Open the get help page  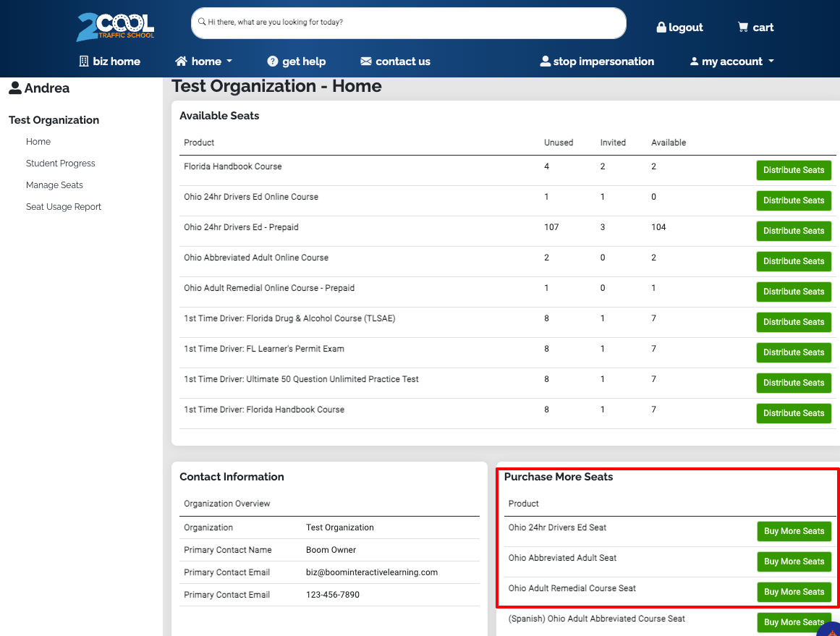(296, 61)
